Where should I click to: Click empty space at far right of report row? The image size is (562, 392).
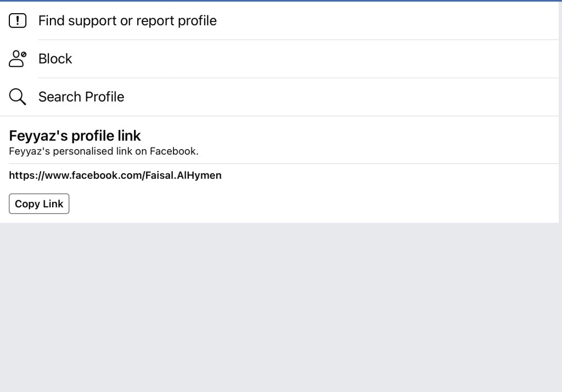(x=494, y=21)
